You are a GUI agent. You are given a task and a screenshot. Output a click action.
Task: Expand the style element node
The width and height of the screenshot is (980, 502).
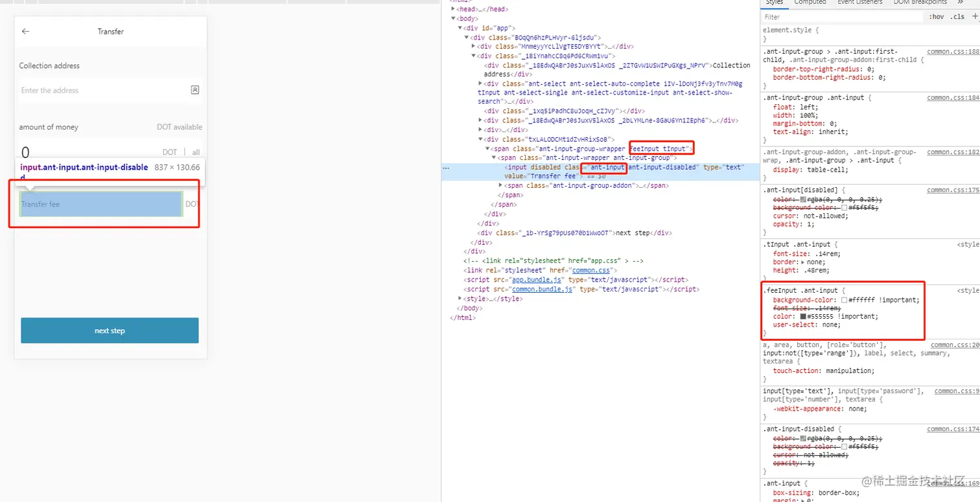[460, 299]
